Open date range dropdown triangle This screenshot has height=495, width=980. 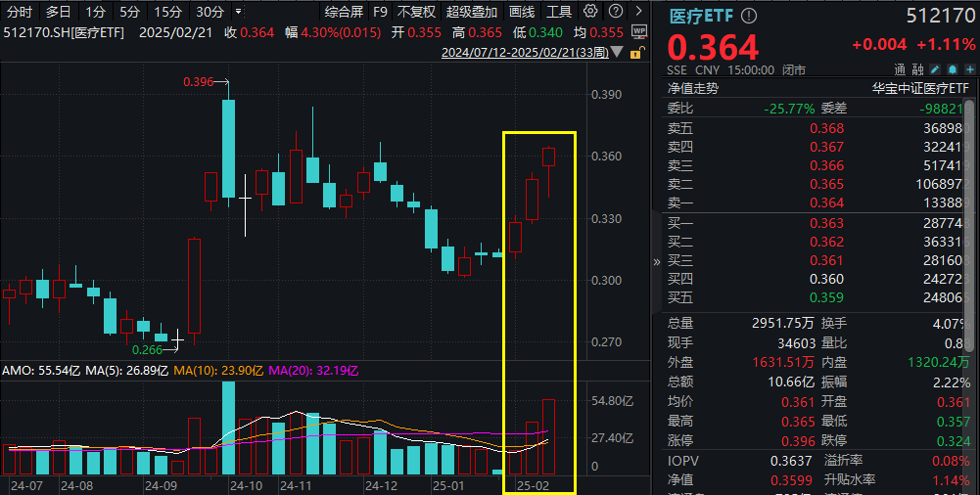(617, 52)
